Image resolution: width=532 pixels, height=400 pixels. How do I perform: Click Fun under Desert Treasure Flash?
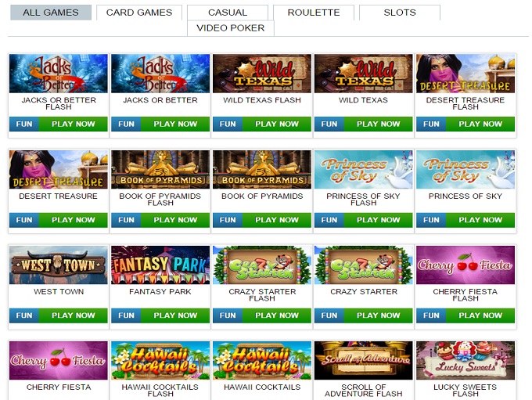[x=431, y=124]
